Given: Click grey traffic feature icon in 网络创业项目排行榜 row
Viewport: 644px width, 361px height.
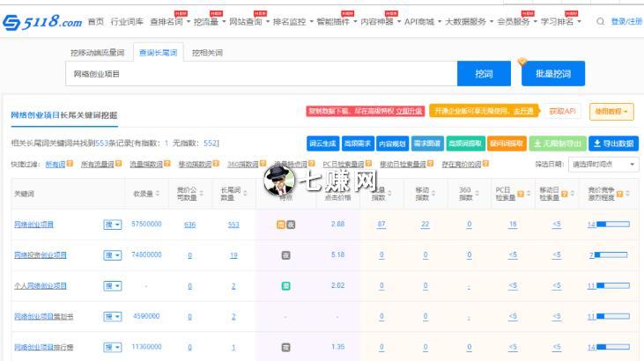Looking at the screenshot, I should tap(285, 348).
